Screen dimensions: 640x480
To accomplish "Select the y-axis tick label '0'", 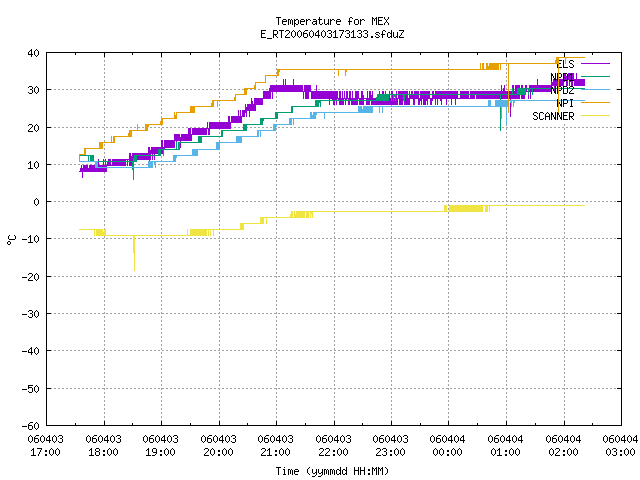I will [37, 202].
